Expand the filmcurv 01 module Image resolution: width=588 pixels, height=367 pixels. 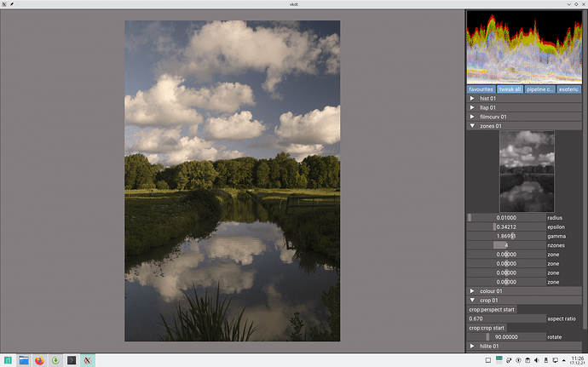click(x=473, y=117)
